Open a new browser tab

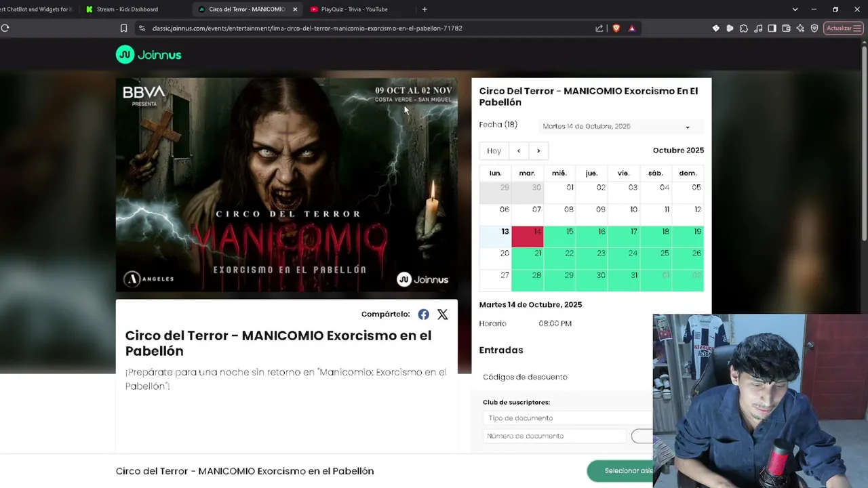click(425, 9)
